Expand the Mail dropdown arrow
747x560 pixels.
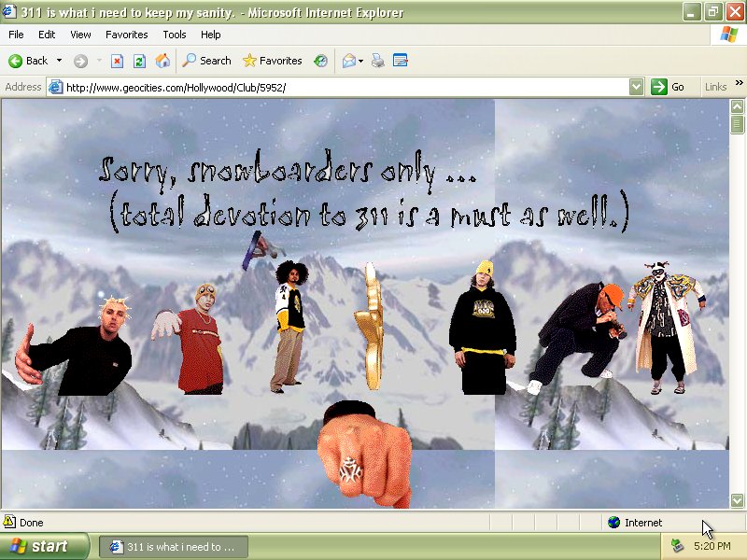coord(360,61)
